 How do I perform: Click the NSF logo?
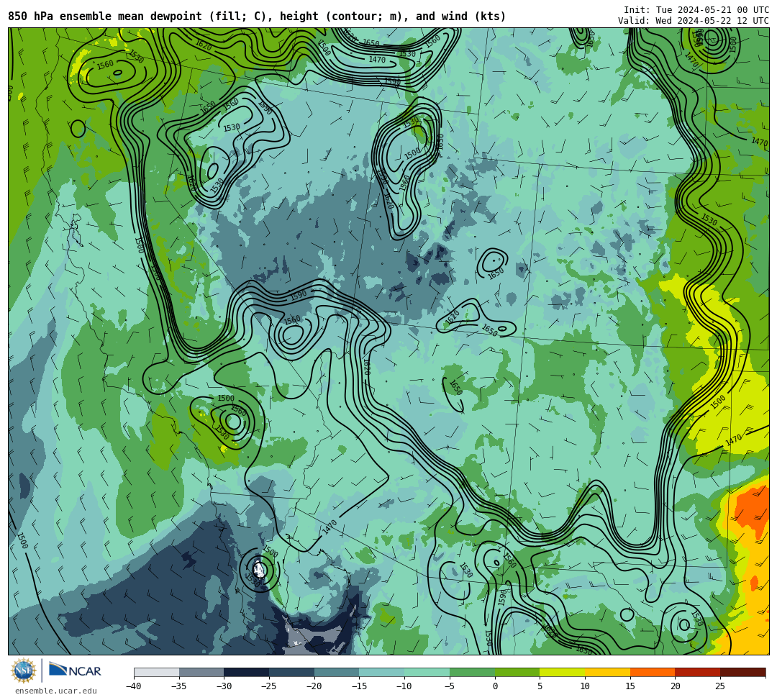pos(24,671)
